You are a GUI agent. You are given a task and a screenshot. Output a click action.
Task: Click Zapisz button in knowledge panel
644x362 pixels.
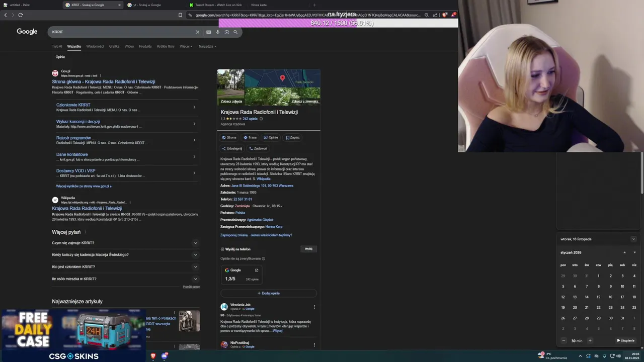(x=293, y=137)
